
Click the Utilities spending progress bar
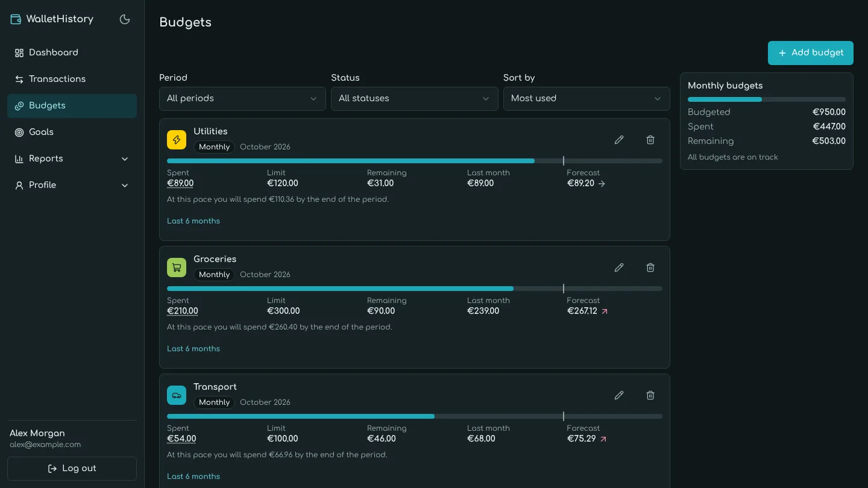pos(415,161)
